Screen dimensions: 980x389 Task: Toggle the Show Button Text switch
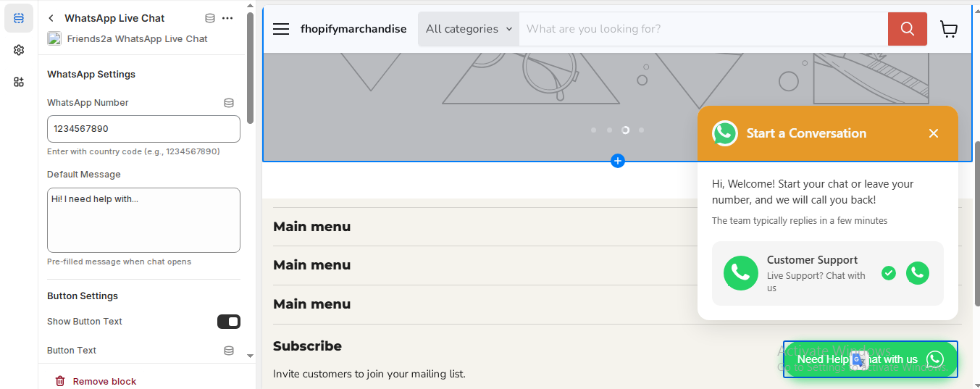pyautogui.click(x=228, y=322)
